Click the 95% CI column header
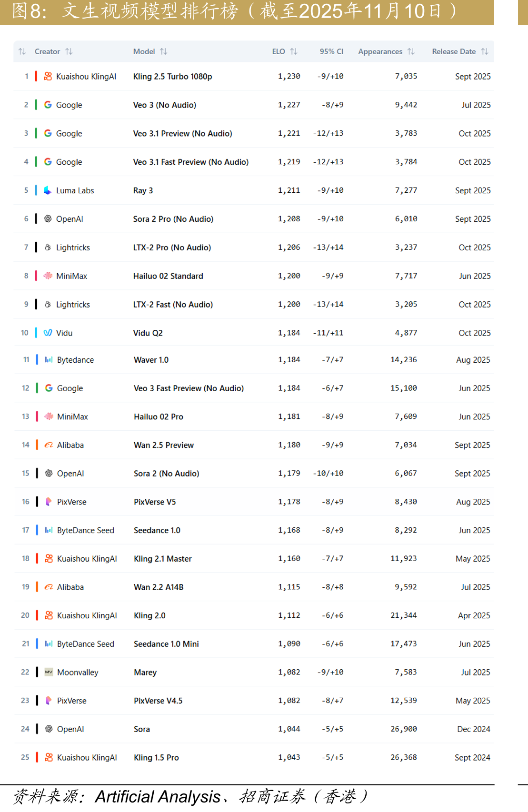 click(x=331, y=51)
